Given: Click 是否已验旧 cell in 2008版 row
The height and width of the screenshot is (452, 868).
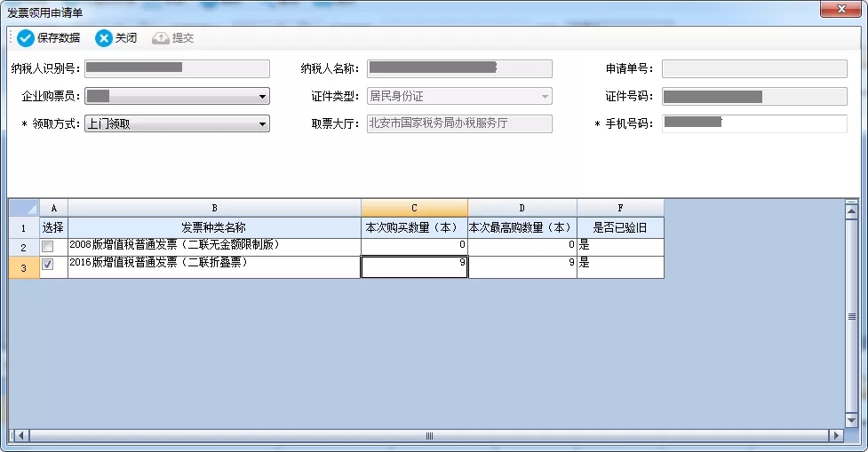Looking at the screenshot, I should 620,247.
